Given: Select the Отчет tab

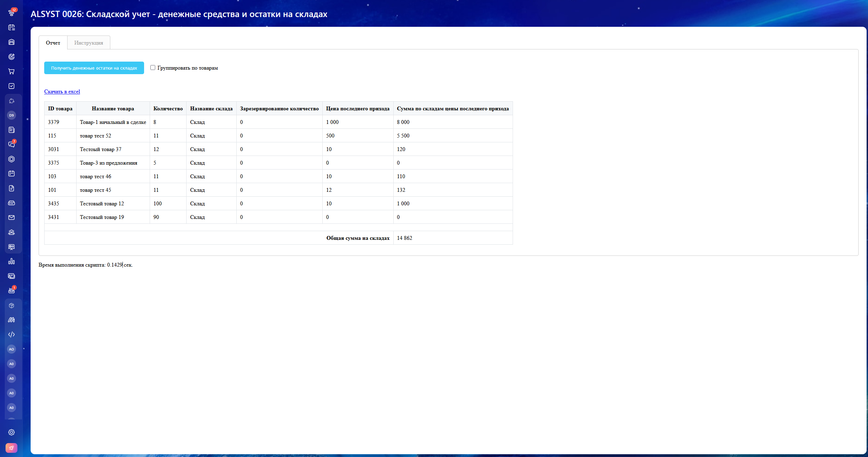Looking at the screenshot, I should coord(53,43).
